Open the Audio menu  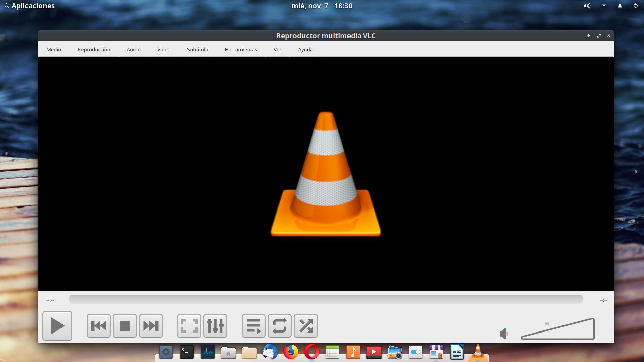[x=133, y=49]
